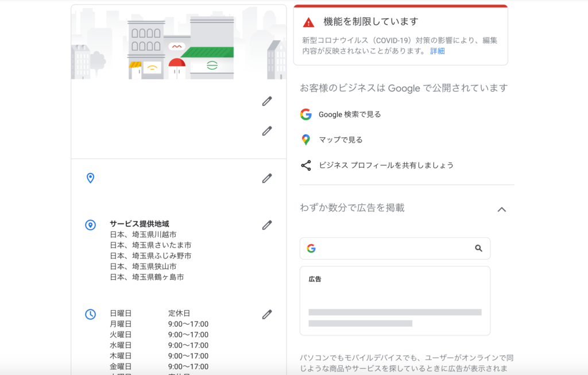Open Google 検索で見る link

(x=350, y=114)
